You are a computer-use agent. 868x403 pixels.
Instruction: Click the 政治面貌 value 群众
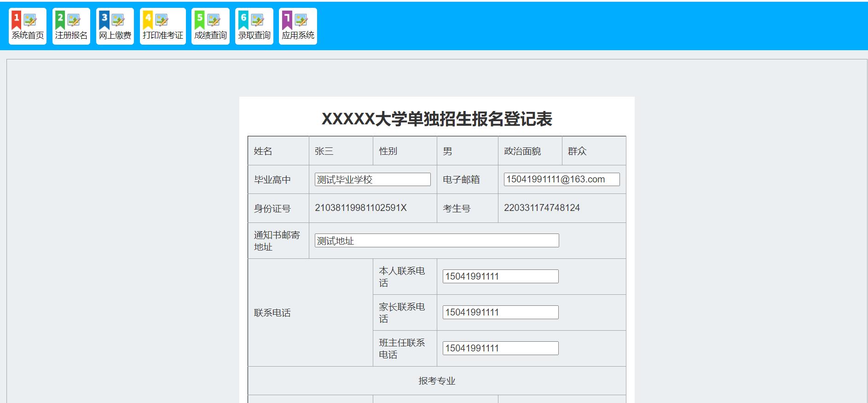coord(577,151)
